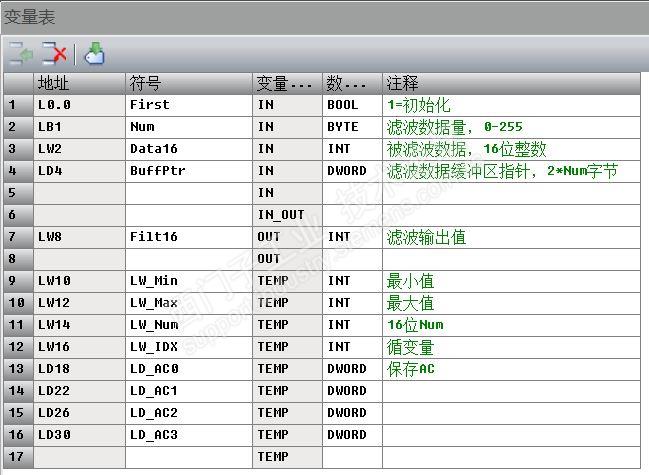The width and height of the screenshot is (649, 475).
Task: Click the address cell 'LW14'
Action: click(79, 325)
